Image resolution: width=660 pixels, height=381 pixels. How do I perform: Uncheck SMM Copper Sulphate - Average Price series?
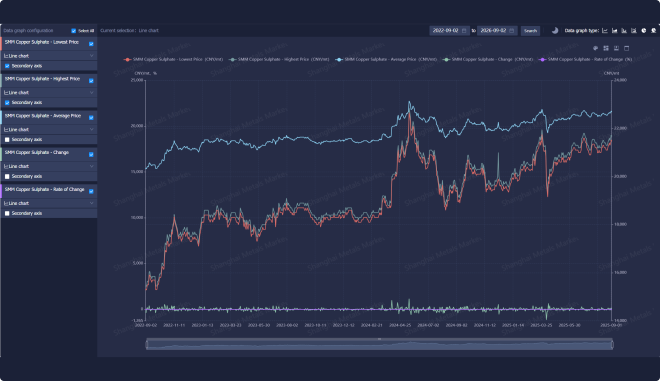(91, 118)
